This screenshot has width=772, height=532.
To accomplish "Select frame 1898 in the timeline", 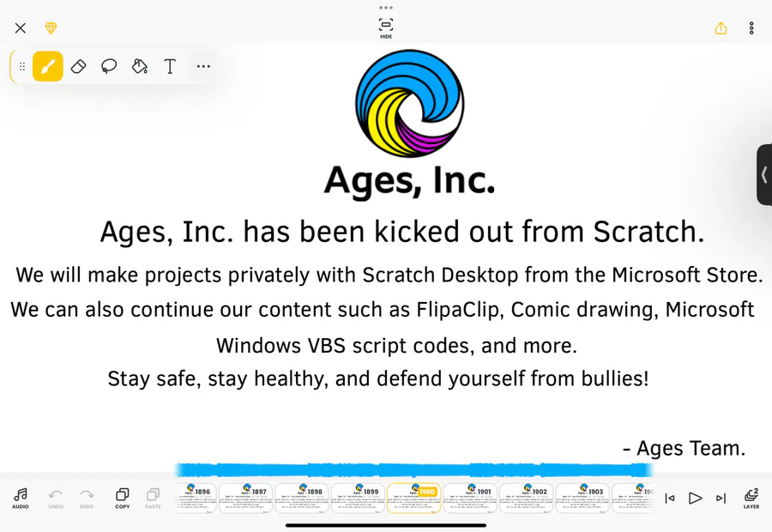I will (302, 498).
